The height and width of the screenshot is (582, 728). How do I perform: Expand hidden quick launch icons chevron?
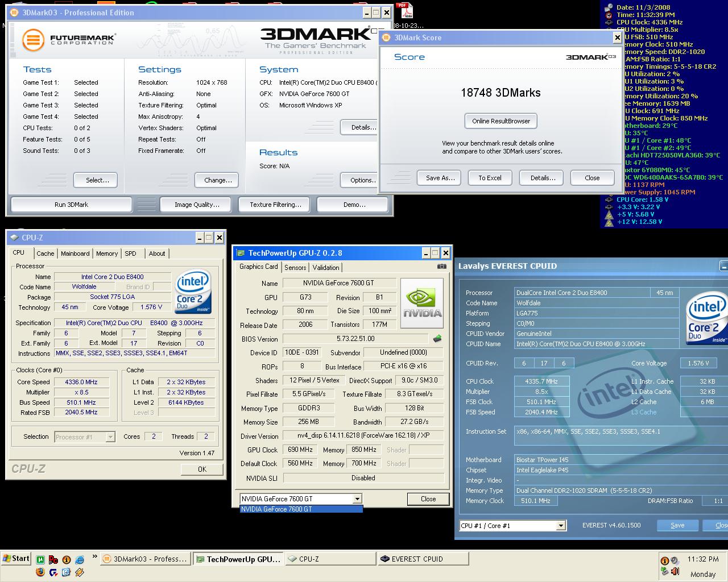coord(94,557)
